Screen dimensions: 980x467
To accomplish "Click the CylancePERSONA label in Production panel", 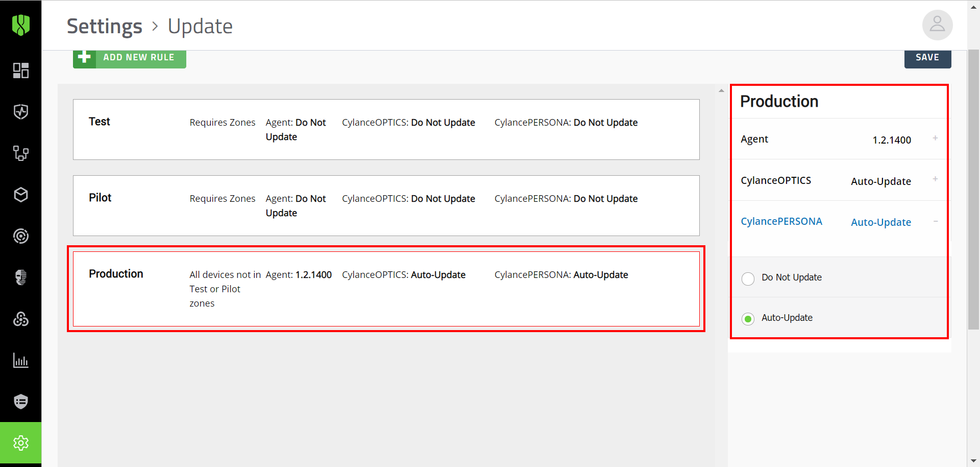I will point(781,221).
